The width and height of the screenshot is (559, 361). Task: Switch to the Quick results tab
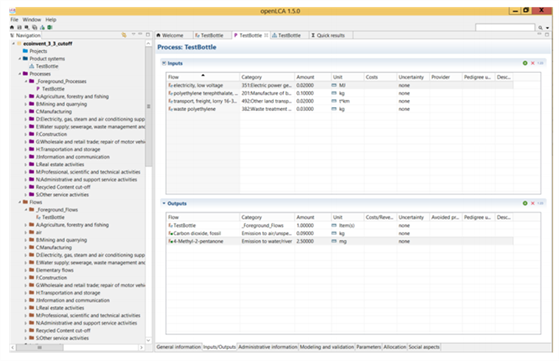(x=328, y=35)
